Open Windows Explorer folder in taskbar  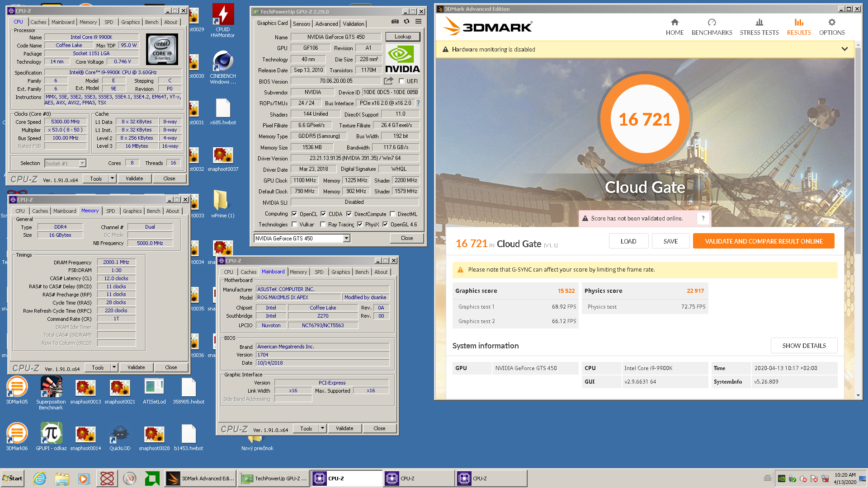click(x=62, y=478)
